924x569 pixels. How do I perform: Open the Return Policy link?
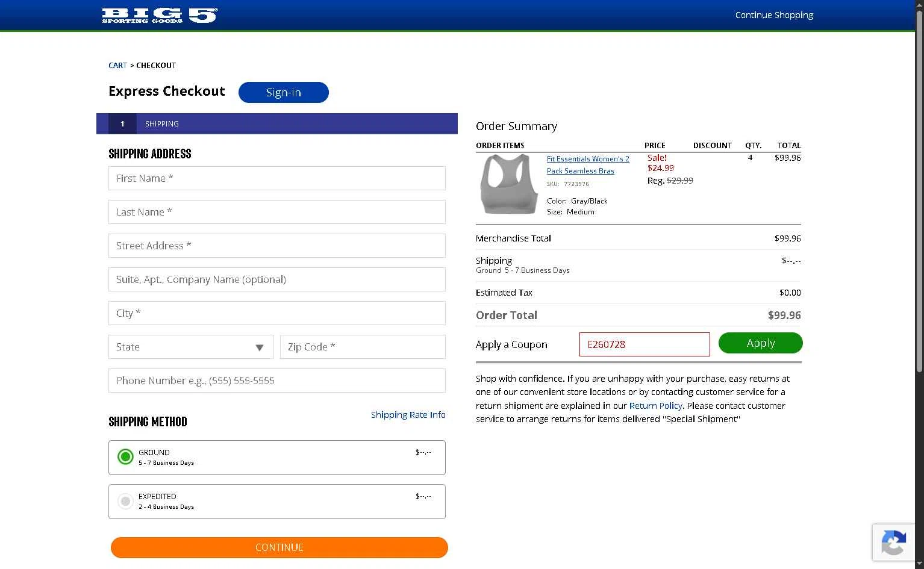(x=655, y=406)
